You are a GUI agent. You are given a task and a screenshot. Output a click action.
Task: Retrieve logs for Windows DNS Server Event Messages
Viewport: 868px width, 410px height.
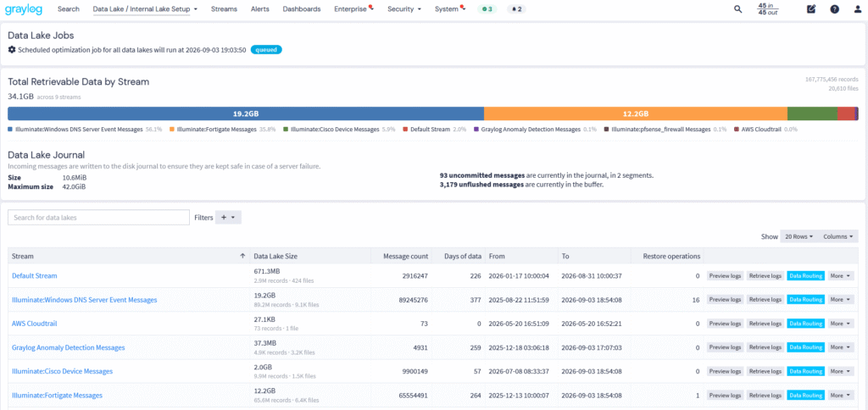765,299
